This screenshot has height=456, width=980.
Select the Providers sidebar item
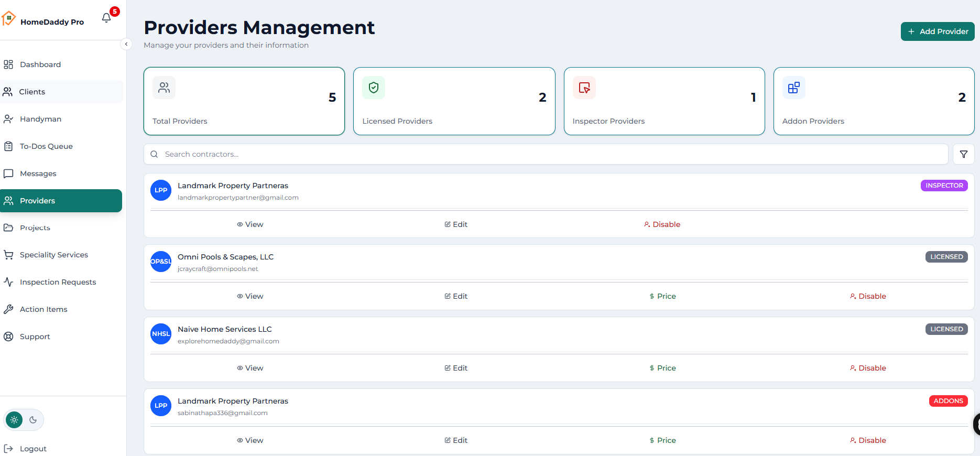point(61,201)
